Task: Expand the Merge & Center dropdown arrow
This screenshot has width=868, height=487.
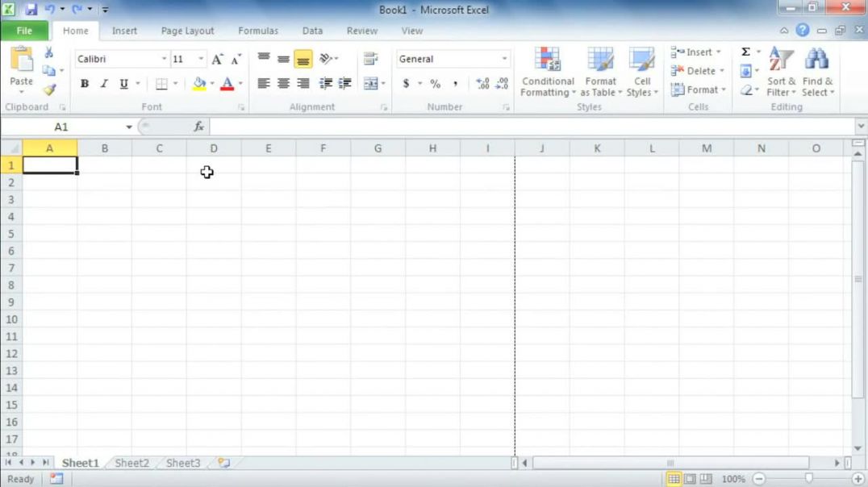Action: coord(383,84)
